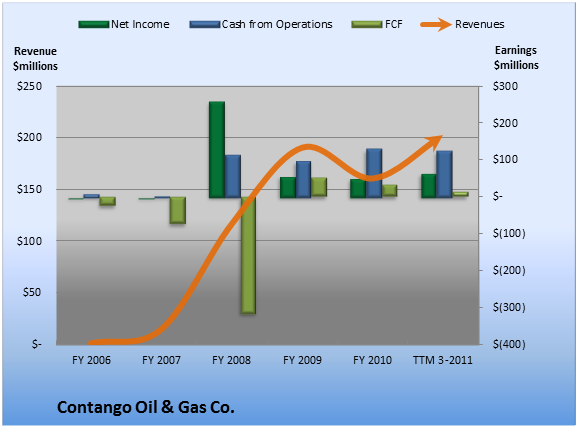
Task: Click the orange Revenues legend arrow
Action: (436, 25)
